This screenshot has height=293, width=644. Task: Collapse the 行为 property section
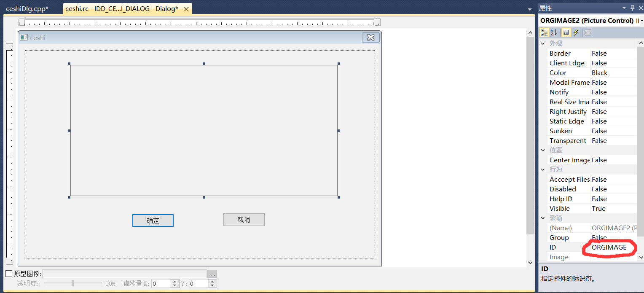point(543,169)
